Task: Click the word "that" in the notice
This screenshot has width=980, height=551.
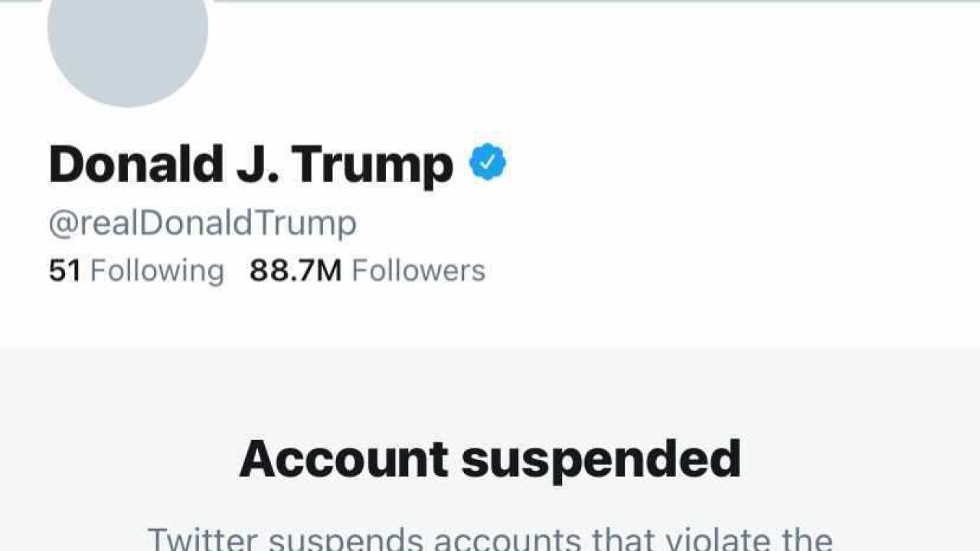Action: point(621,539)
